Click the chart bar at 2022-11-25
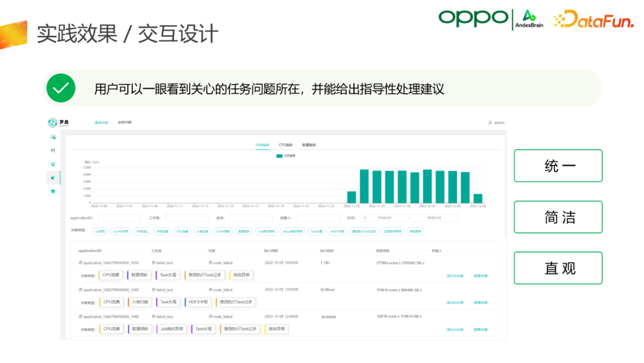This screenshot has height=363, width=644. coord(352,197)
